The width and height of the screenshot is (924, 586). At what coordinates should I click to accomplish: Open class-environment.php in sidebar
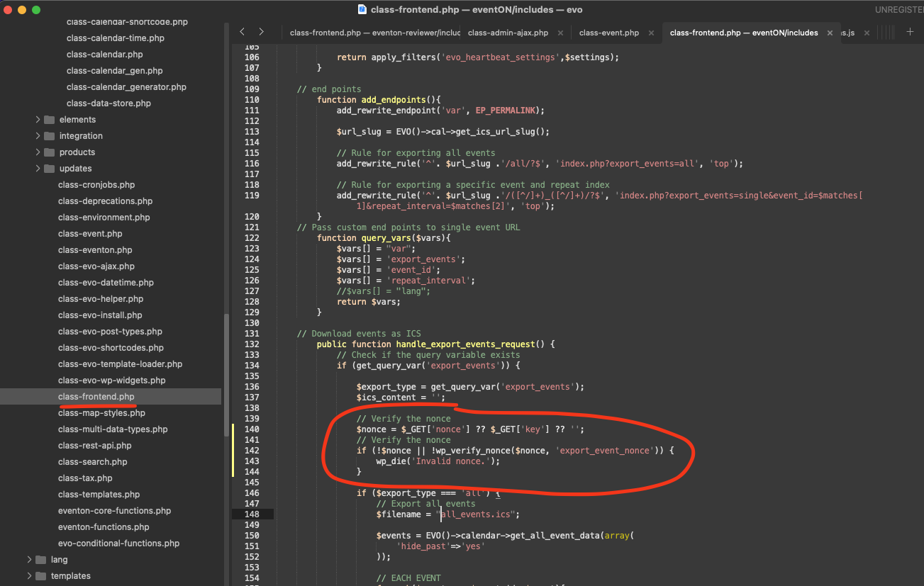click(x=104, y=218)
